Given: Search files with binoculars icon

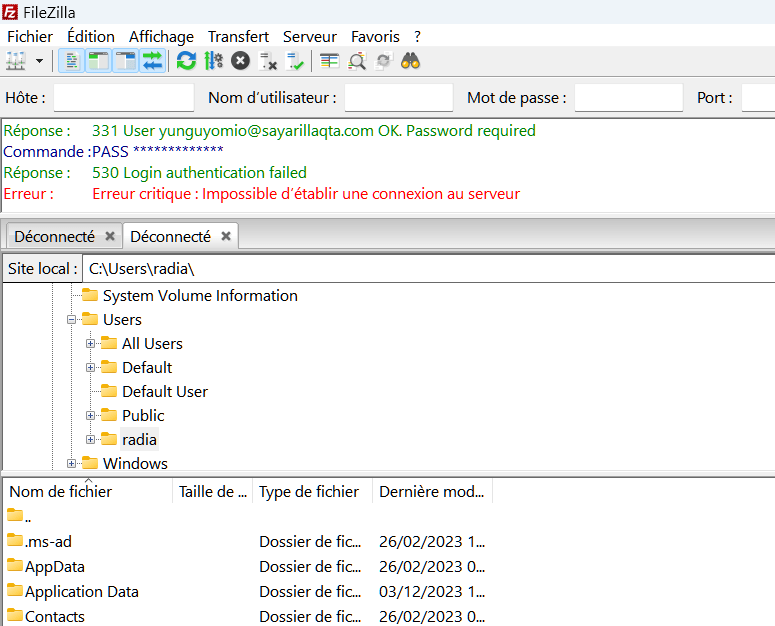Looking at the screenshot, I should [411, 61].
